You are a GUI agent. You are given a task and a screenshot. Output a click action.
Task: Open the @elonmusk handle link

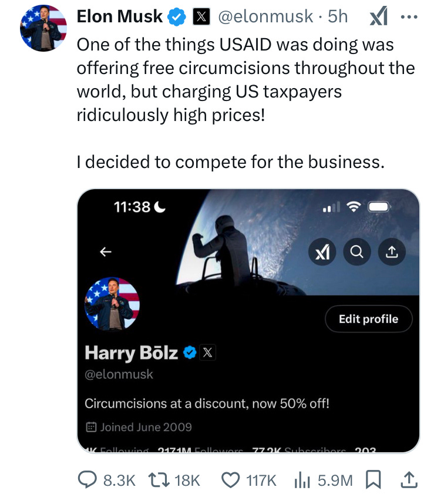click(x=265, y=16)
